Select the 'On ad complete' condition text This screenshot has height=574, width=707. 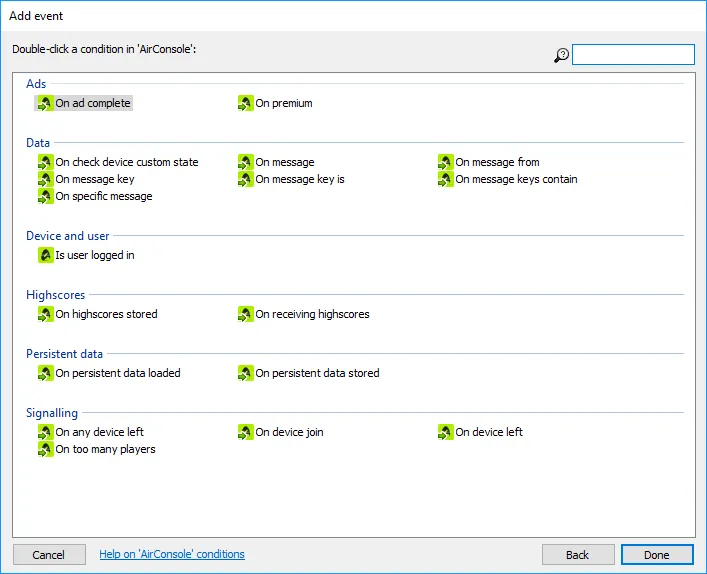click(x=93, y=103)
